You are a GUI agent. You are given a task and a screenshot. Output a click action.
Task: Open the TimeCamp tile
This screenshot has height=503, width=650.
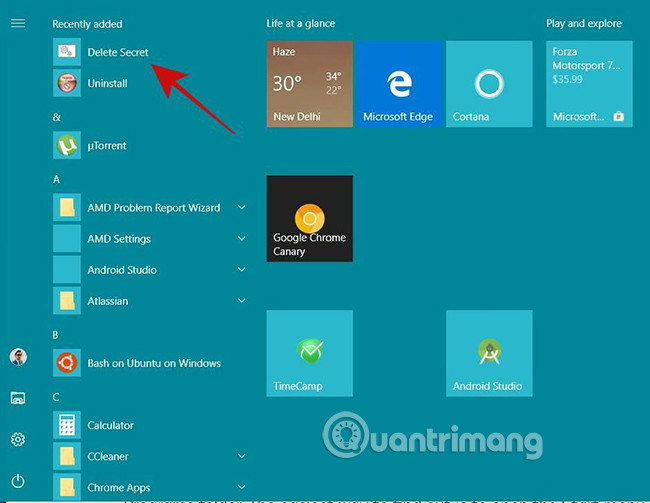click(310, 353)
